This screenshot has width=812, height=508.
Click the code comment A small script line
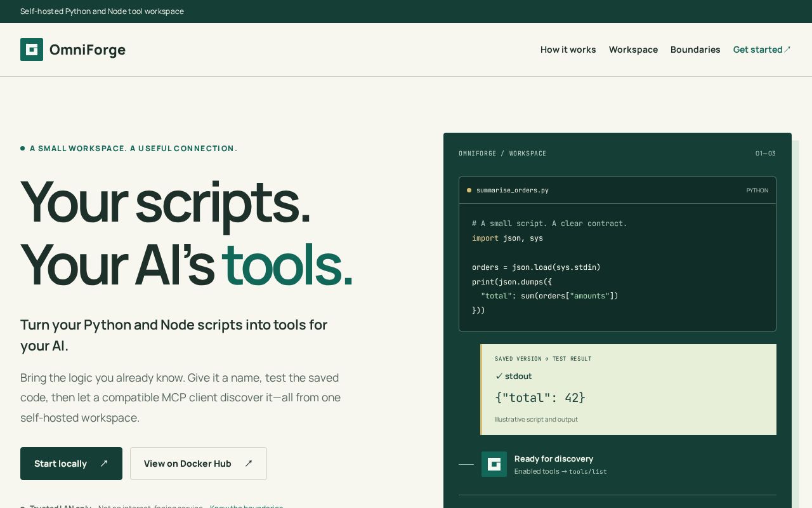click(549, 224)
